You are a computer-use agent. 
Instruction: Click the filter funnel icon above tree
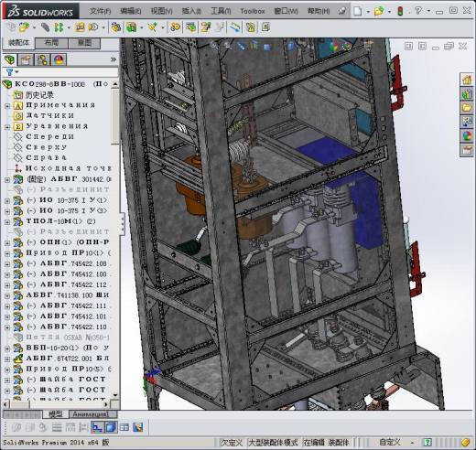tap(9, 72)
